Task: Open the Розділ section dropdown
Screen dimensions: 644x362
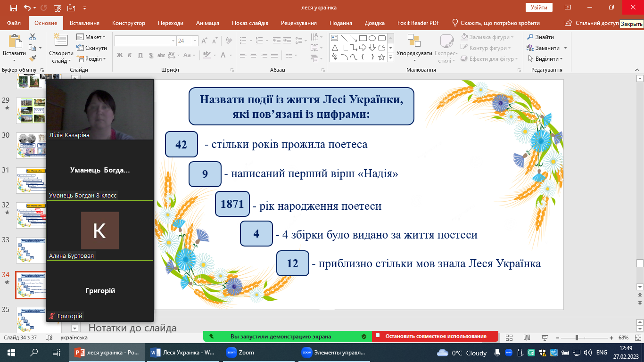Action: pyautogui.click(x=91, y=59)
